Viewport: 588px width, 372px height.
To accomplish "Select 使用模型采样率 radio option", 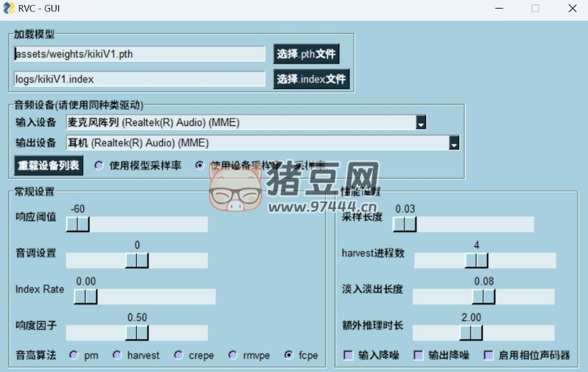I will coord(99,165).
